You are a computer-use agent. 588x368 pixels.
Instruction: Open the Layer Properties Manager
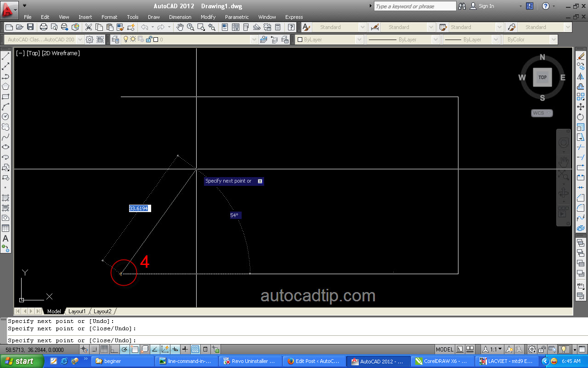click(x=114, y=40)
